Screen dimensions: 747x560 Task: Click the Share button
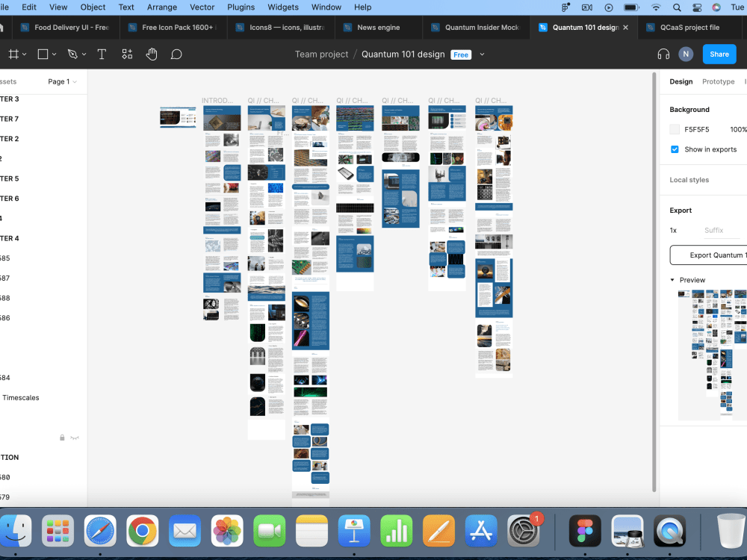(719, 55)
